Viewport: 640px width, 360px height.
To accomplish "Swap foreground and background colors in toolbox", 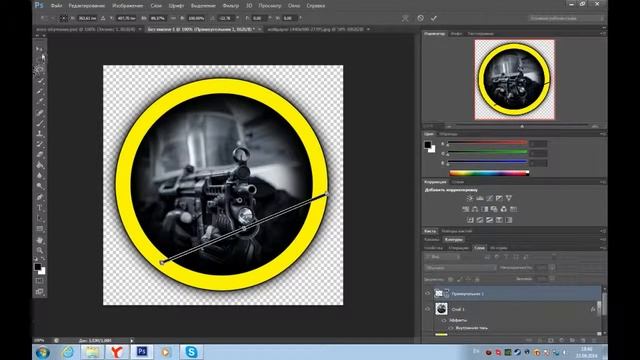I will [43, 259].
